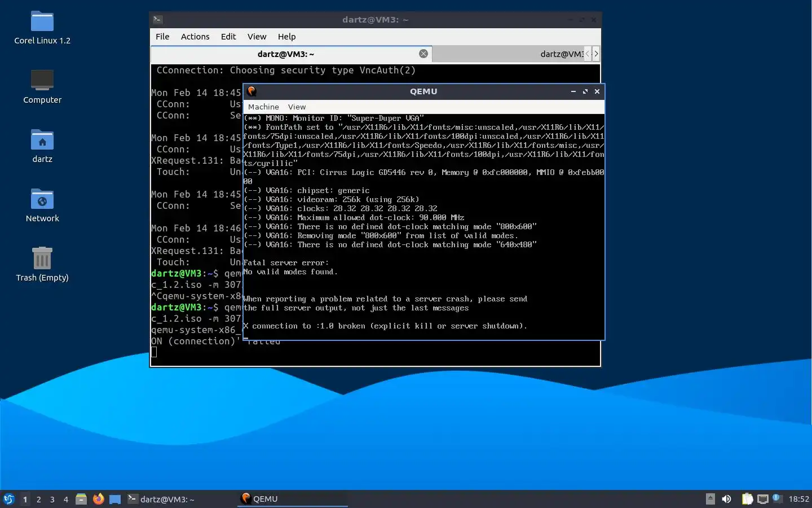Click 'X connection to :1.0 broken' line
Screen dimensions: 812x508
pyautogui.click(x=385, y=326)
